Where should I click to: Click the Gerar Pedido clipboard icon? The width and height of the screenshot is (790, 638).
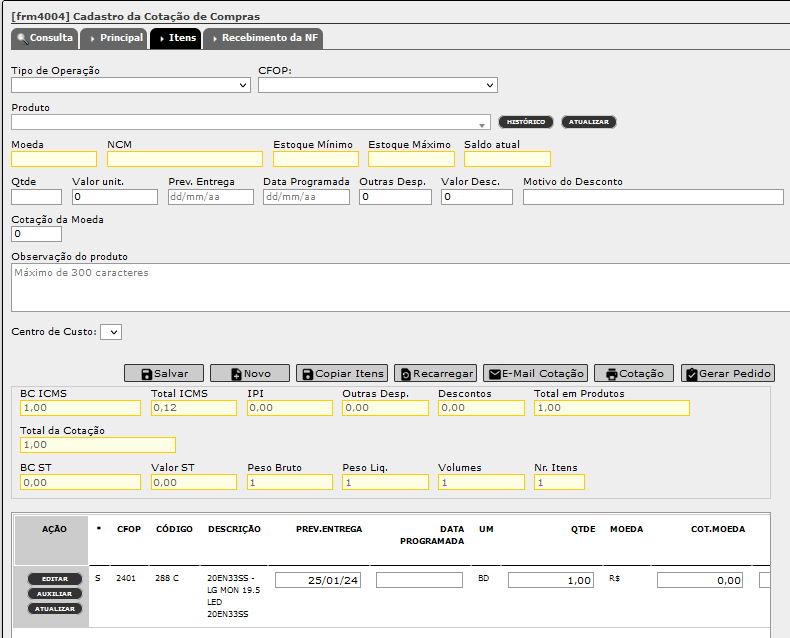tap(692, 374)
